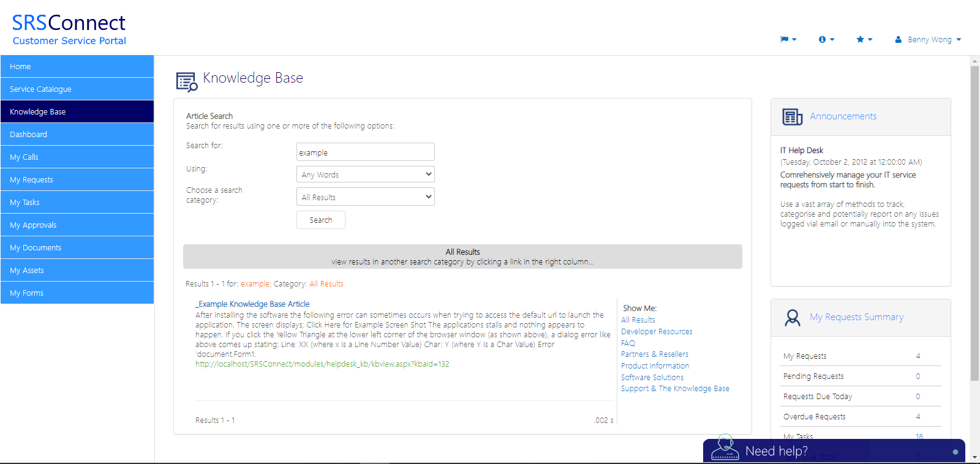
Task: Open the star favorites menu in header
Action: point(864,39)
